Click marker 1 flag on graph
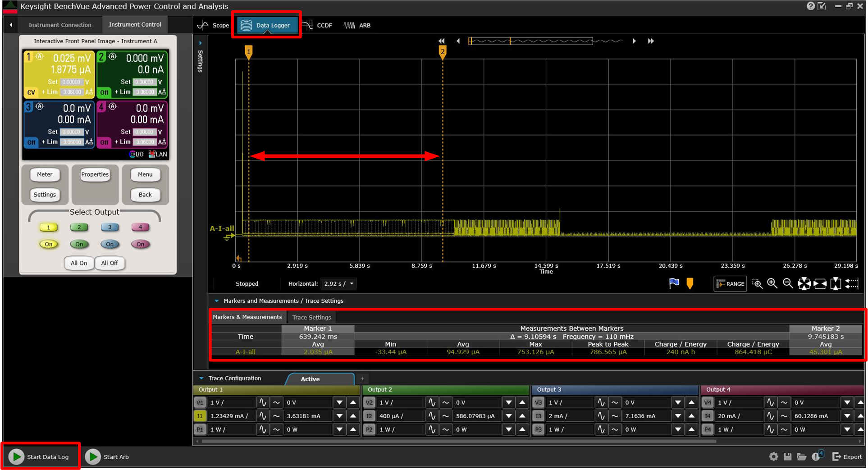868x470 pixels. pyautogui.click(x=248, y=51)
